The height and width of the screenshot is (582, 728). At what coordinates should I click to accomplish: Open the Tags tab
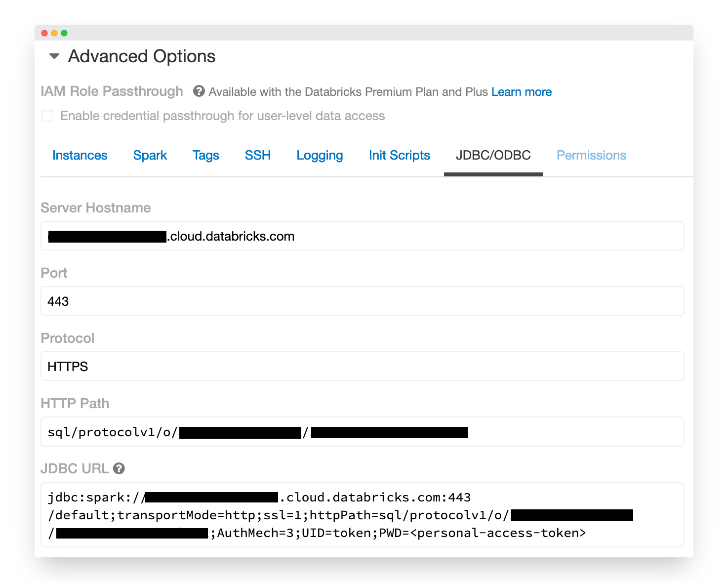(205, 155)
